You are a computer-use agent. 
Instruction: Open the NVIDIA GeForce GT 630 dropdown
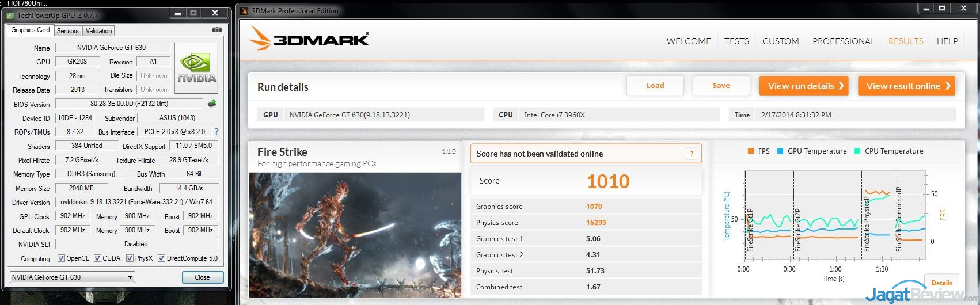[72, 277]
